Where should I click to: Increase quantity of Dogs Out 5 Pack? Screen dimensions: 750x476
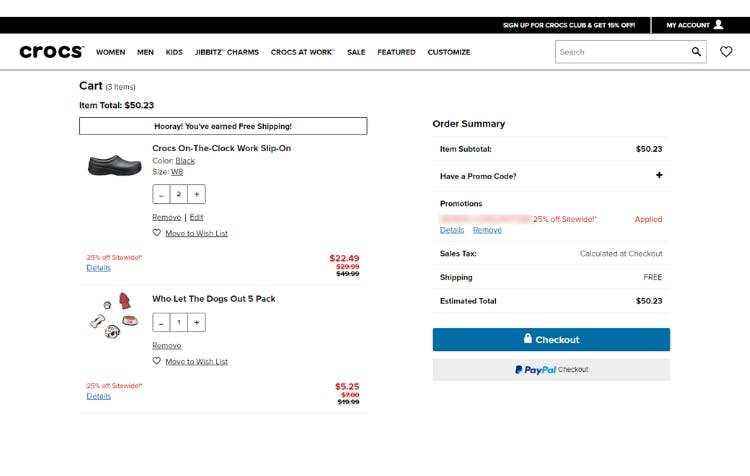[196, 322]
